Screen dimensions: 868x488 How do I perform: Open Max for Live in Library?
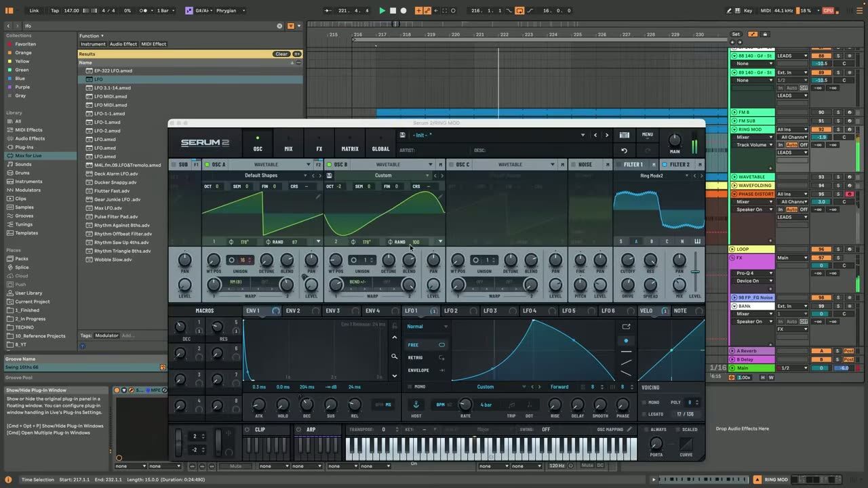28,156
